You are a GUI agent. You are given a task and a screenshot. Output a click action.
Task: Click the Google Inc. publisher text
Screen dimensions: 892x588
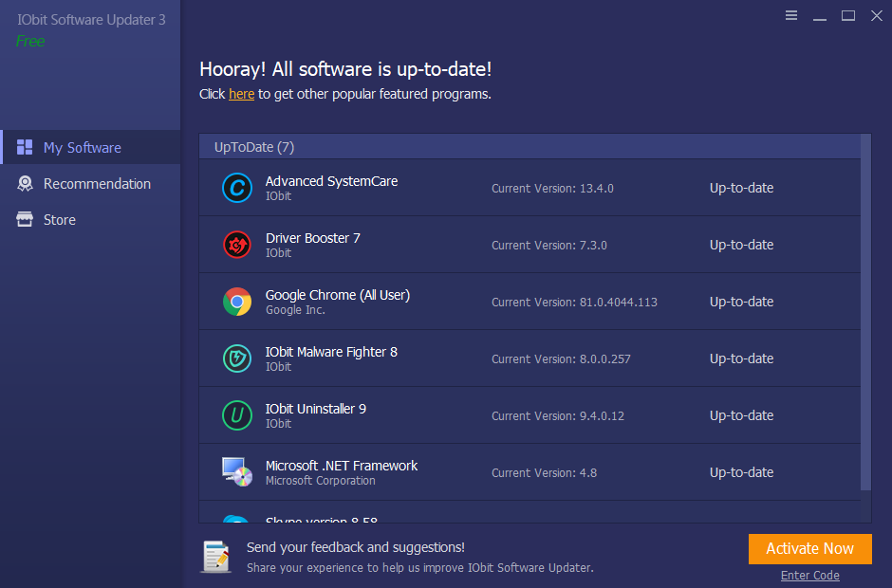[x=295, y=310]
